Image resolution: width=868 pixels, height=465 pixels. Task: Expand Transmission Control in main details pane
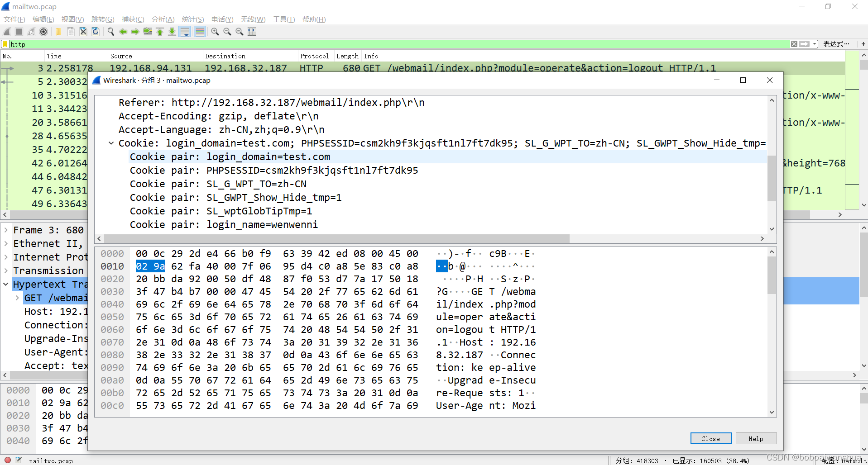click(x=6, y=271)
